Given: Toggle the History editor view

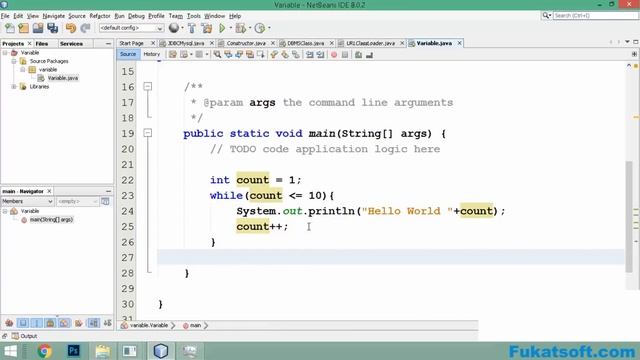Looking at the screenshot, I should [x=151, y=54].
